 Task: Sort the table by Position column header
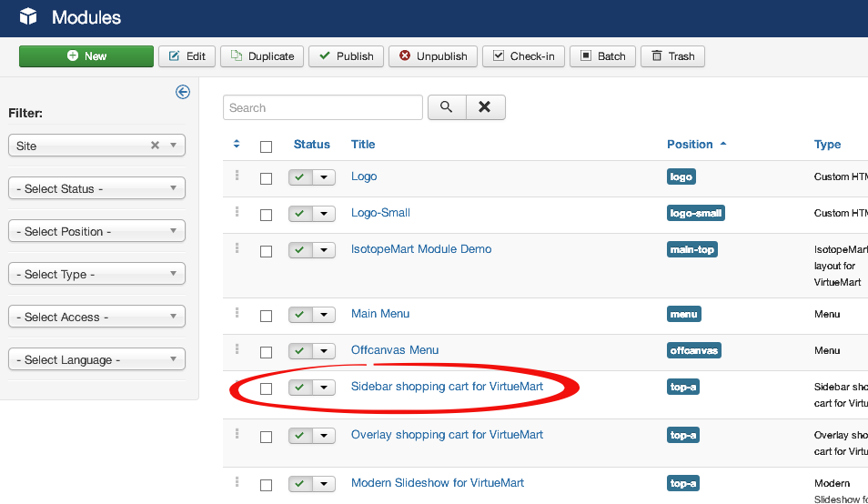[690, 144]
